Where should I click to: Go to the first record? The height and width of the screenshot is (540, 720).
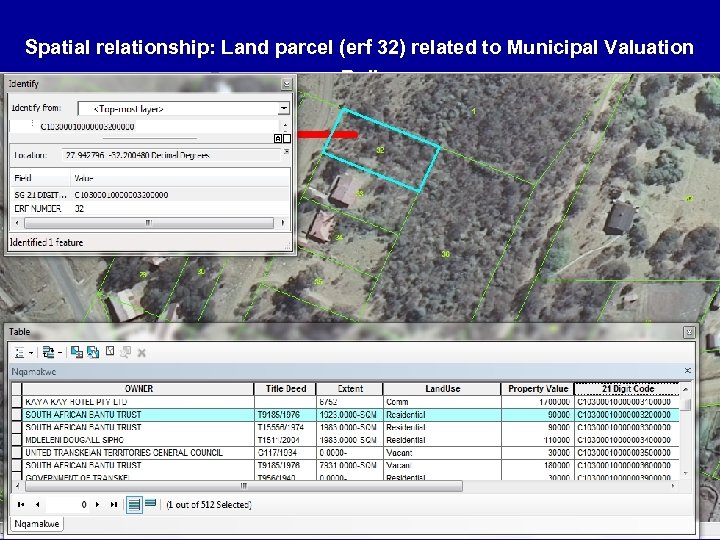(x=21, y=504)
